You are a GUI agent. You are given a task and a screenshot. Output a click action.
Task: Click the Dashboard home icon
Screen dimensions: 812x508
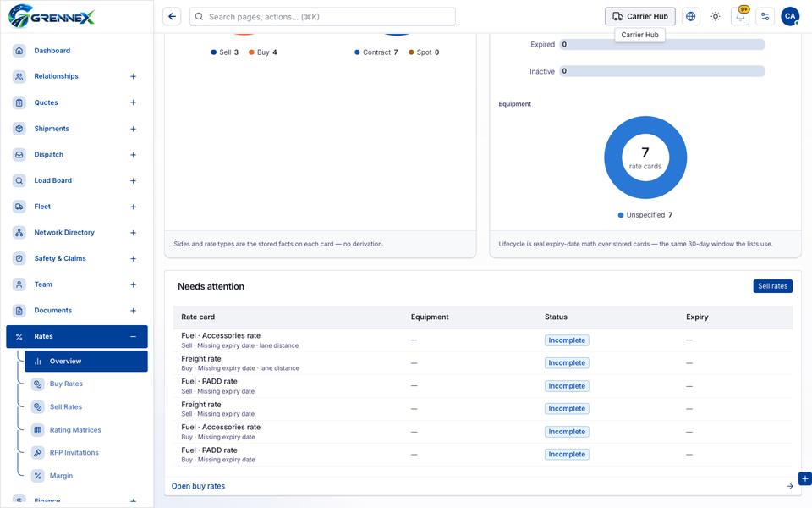click(19, 51)
